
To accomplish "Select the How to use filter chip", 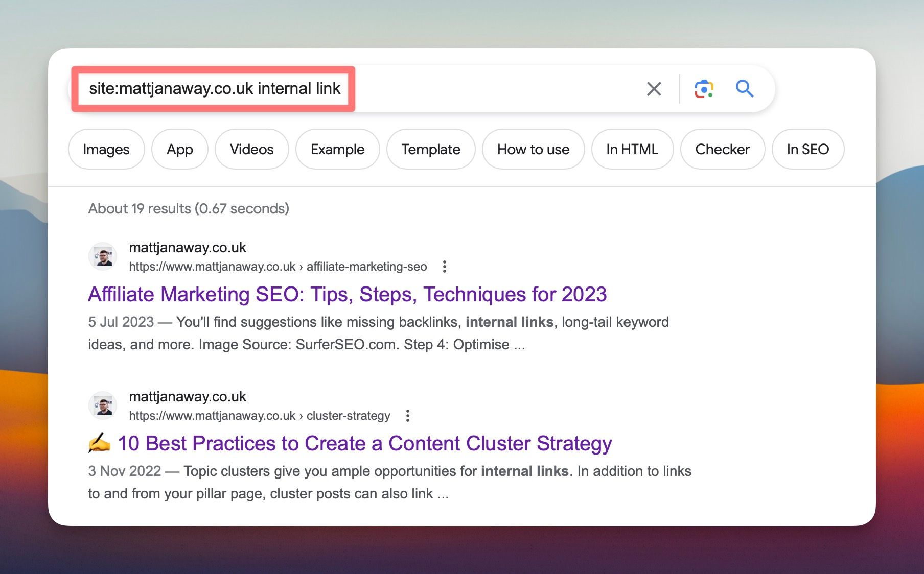I will click(x=534, y=149).
